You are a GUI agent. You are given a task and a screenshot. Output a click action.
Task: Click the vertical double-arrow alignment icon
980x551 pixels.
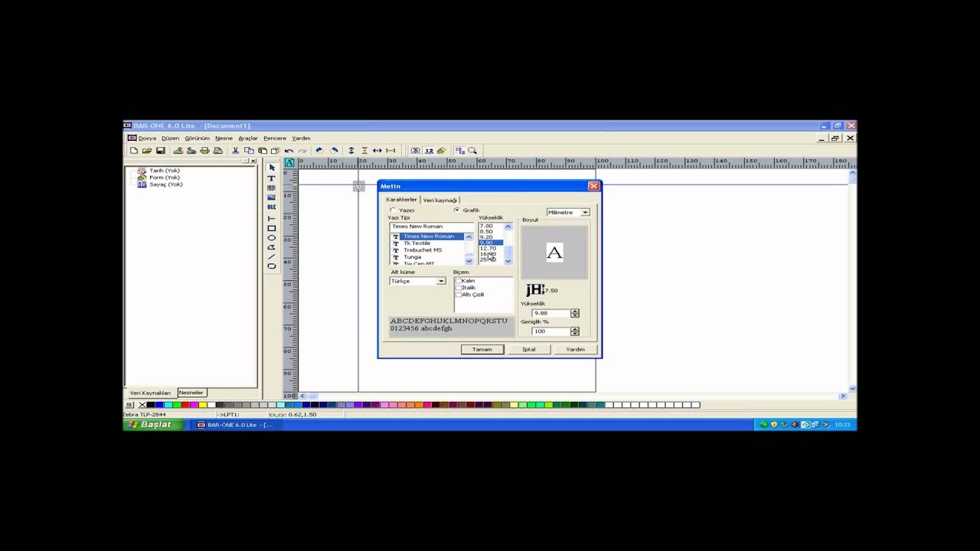coord(351,151)
